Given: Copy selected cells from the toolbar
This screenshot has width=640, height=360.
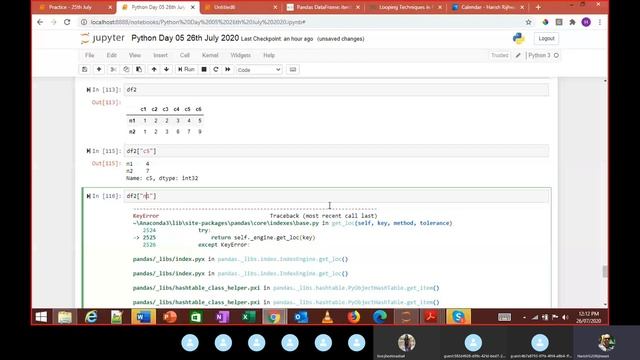Looking at the screenshot, I should coord(126,69).
